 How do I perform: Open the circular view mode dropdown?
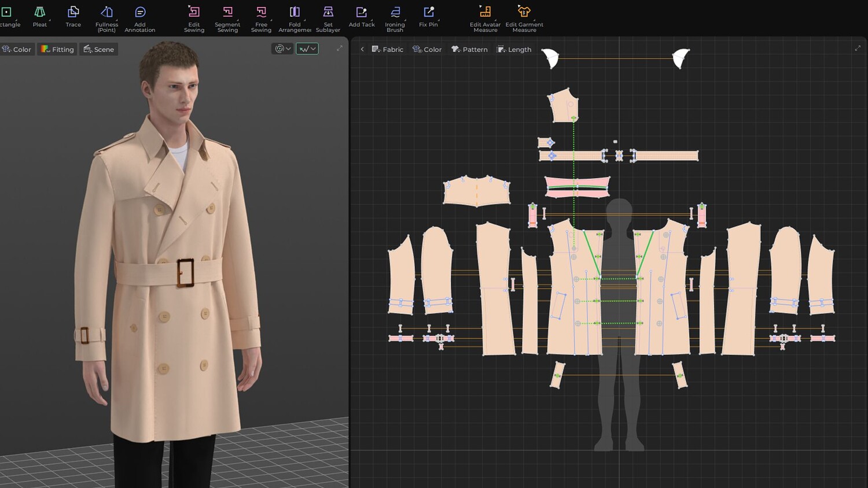click(x=282, y=49)
